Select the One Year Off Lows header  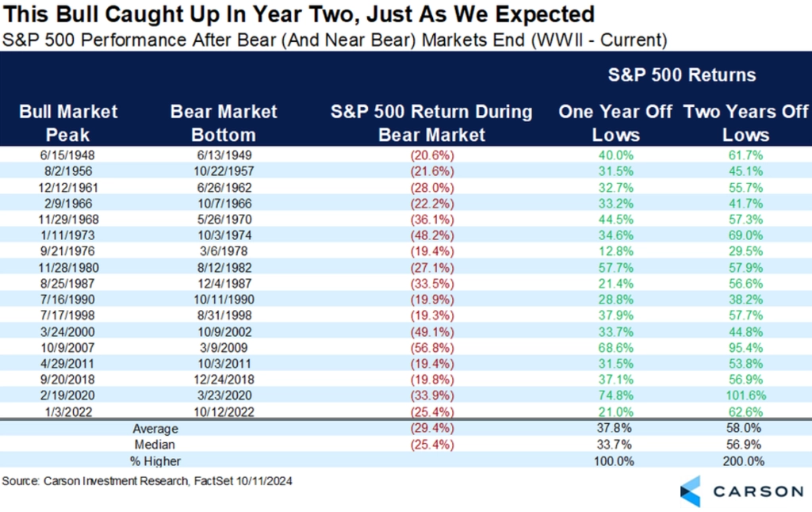click(x=615, y=123)
